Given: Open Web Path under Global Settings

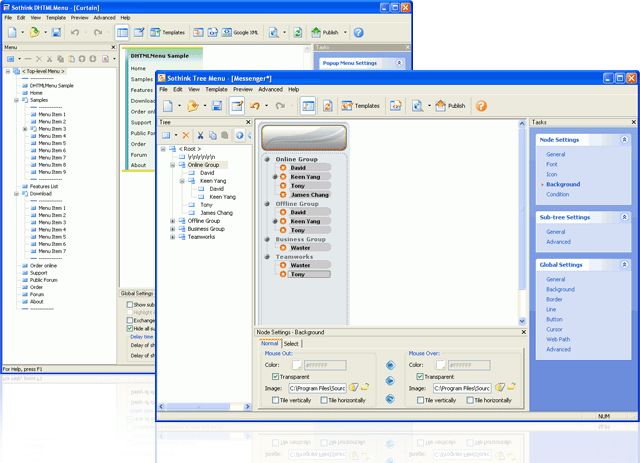Looking at the screenshot, I should point(558,339).
